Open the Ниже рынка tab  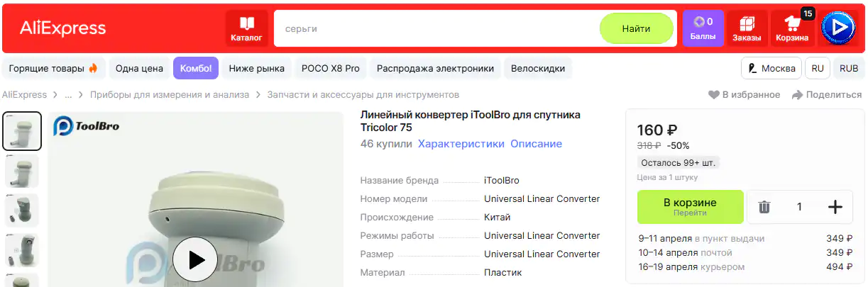pyautogui.click(x=256, y=69)
